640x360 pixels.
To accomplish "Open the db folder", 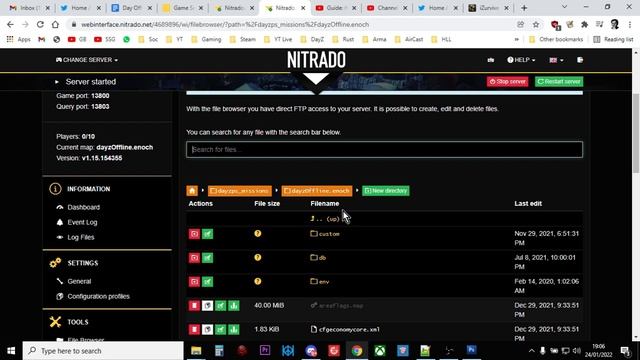I will point(318,258).
